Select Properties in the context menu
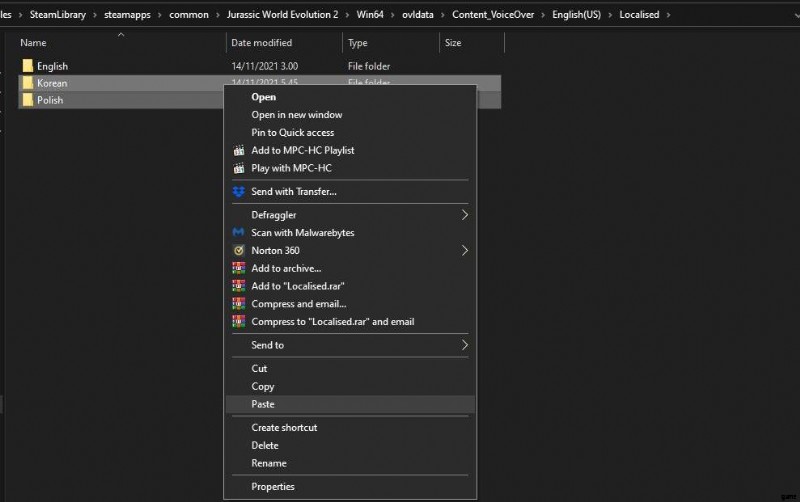This screenshot has height=502, width=800. click(273, 487)
